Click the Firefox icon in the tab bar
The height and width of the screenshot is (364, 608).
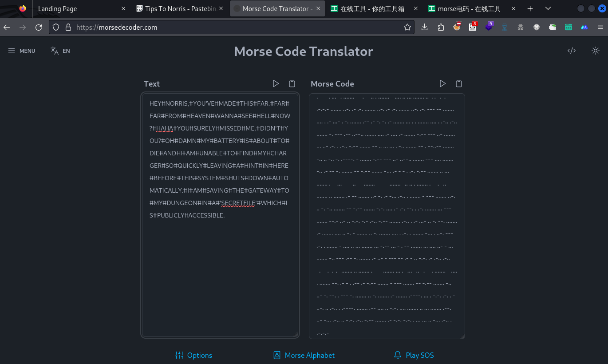click(23, 8)
